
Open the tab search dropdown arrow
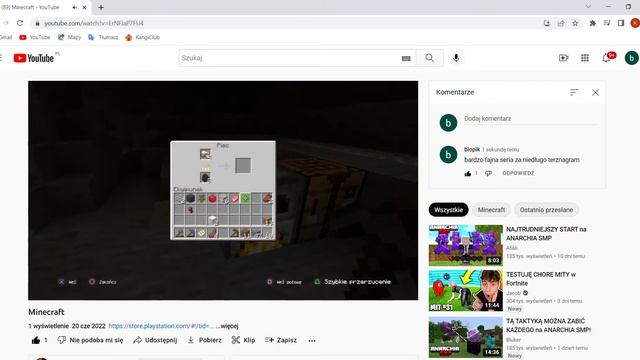588,7
